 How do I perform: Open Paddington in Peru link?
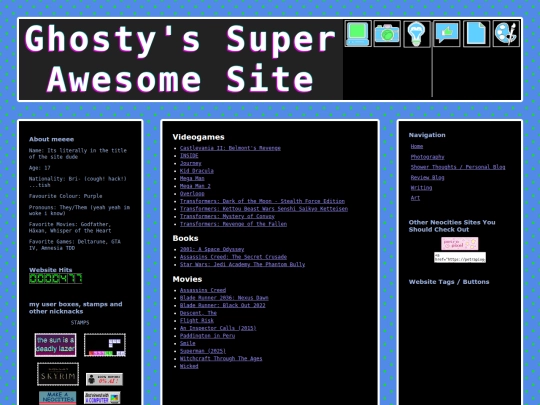click(207, 336)
